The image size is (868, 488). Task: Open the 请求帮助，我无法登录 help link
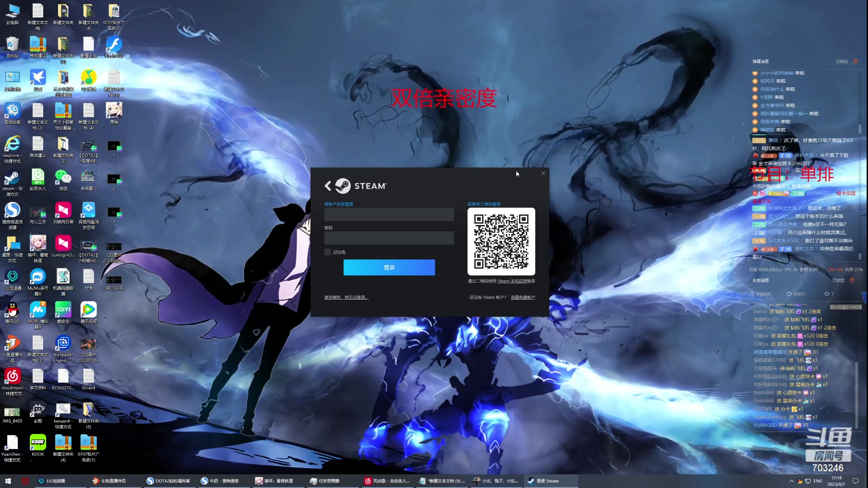tap(346, 297)
